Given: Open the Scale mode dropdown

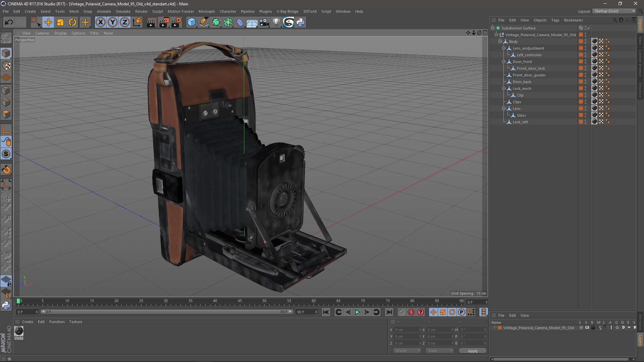Looking at the screenshot, I should point(440,351).
